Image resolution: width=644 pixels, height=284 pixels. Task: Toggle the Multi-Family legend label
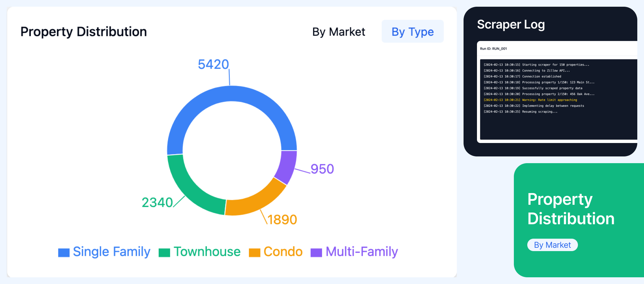click(362, 252)
